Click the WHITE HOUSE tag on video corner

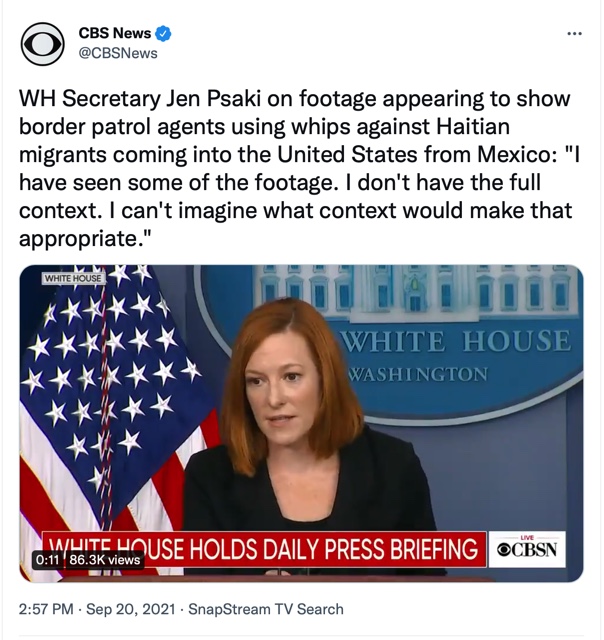73,278
